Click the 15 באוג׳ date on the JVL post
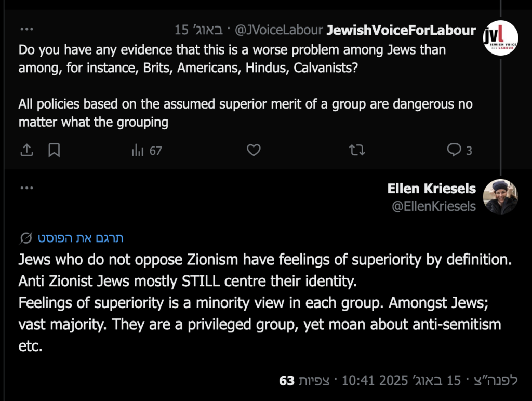Viewport: 532px width, 401px height. coord(198,30)
